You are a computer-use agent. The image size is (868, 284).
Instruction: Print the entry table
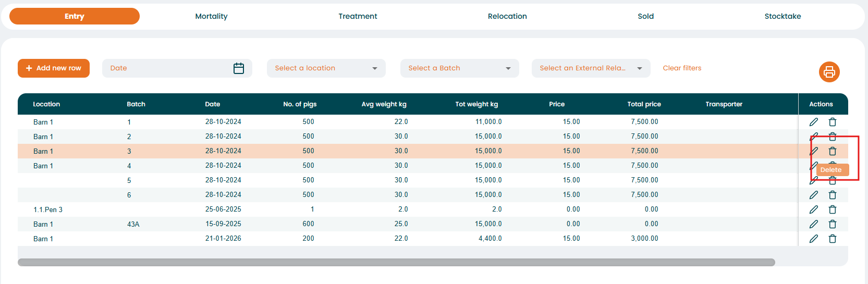click(829, 72)
